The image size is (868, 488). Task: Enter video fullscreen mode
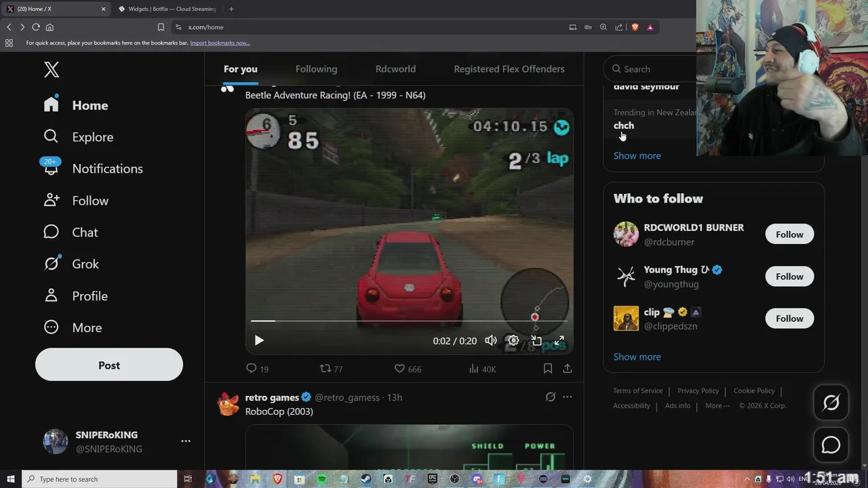coord(559,341)
